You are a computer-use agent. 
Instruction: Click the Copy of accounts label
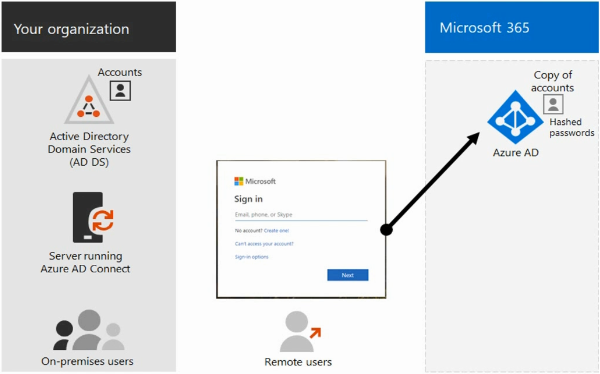point(553,81)
